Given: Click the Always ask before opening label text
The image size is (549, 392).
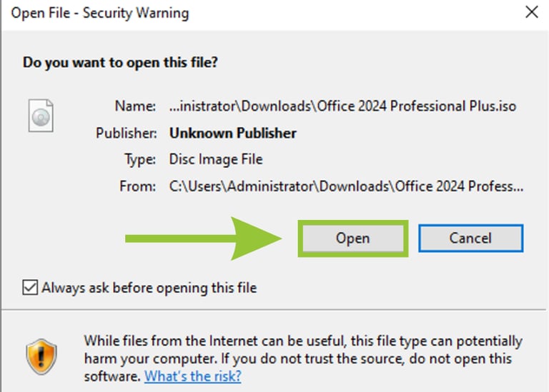Looking at the screenshot, I should (x=149, y=288).
